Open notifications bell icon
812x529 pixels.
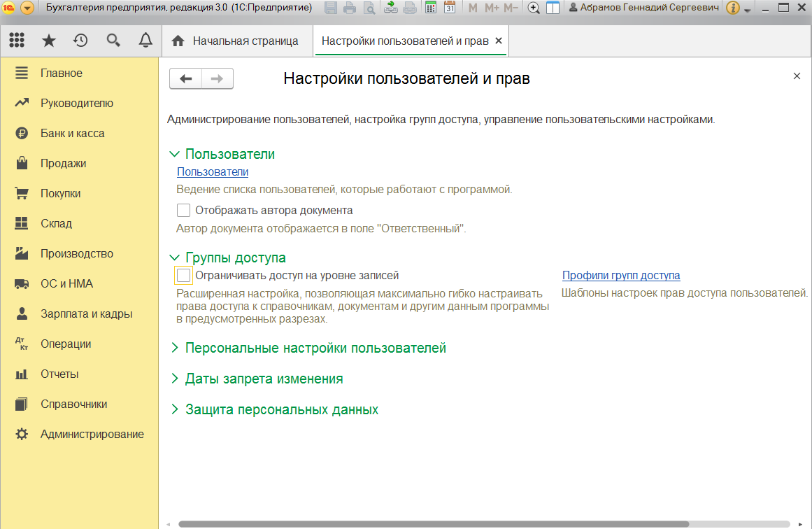coord(145,41)
